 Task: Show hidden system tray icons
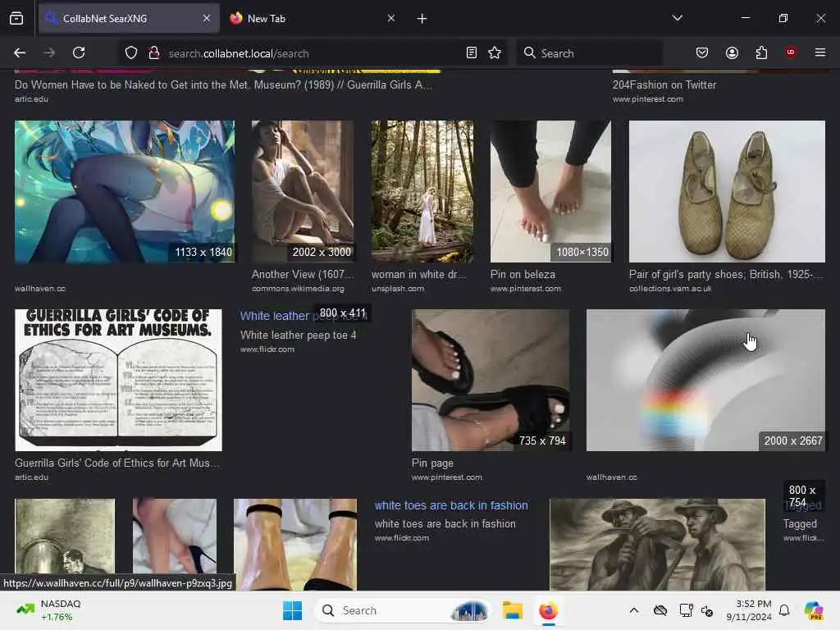click(634, 610)
